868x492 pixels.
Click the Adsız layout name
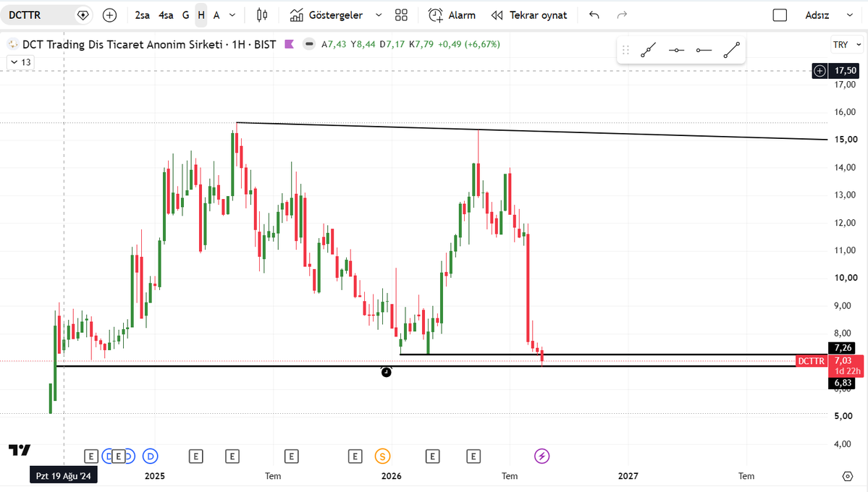[817, 15]
